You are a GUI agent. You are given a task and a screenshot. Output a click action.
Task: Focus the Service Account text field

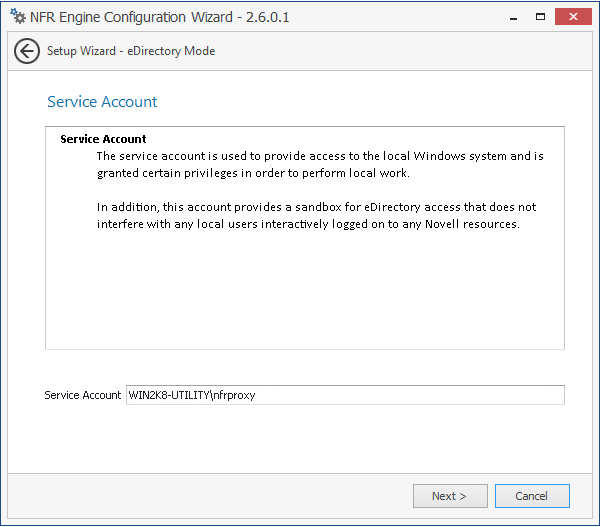click(345, 395)
